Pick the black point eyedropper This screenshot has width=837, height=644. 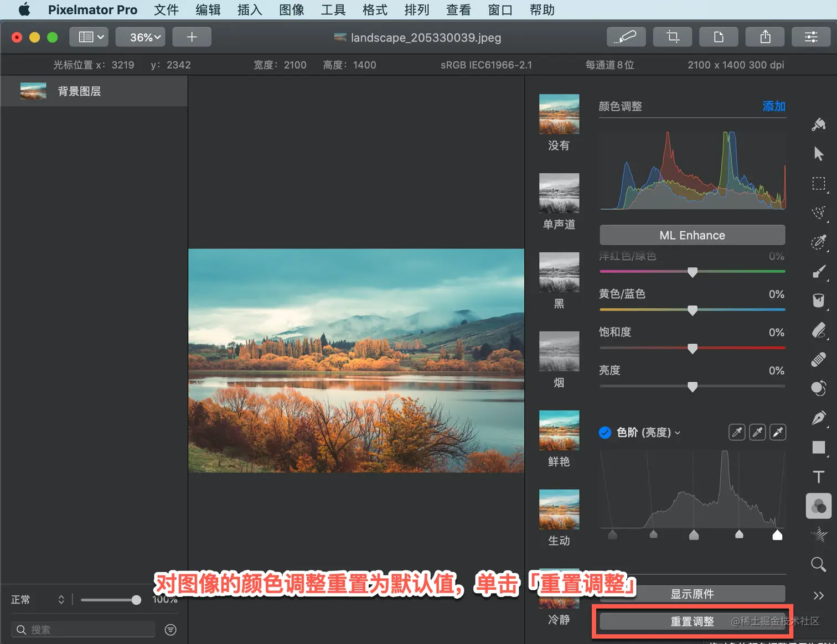737,432
